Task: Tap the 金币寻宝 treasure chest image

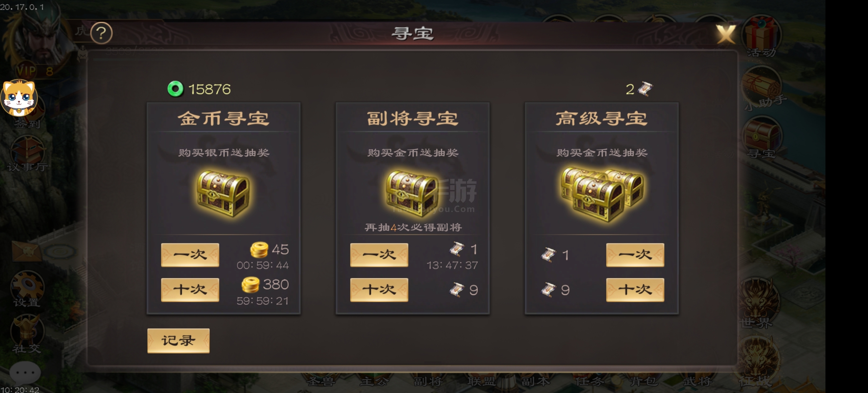Action: pos(223,193)
